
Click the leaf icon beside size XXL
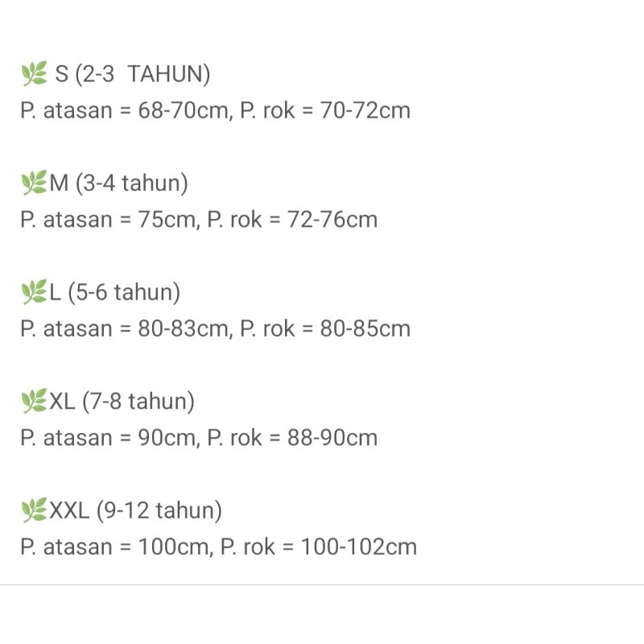tap(34, 510)
